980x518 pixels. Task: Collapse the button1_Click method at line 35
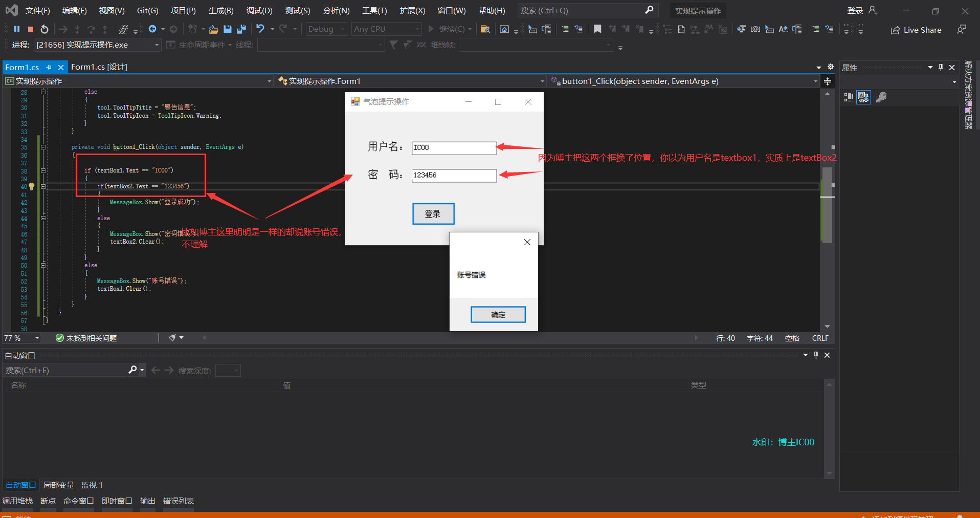[x=43, y=147]
